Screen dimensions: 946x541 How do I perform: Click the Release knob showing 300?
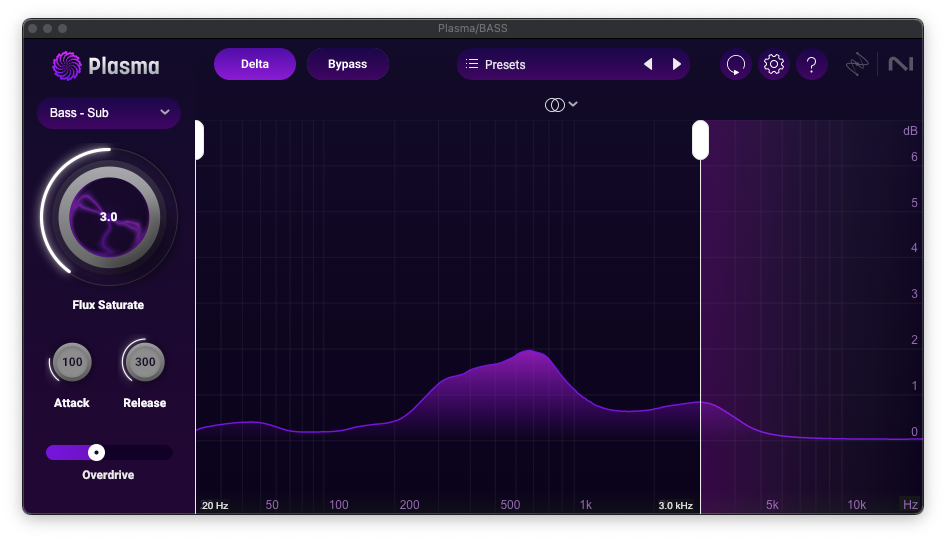point(144,362)
